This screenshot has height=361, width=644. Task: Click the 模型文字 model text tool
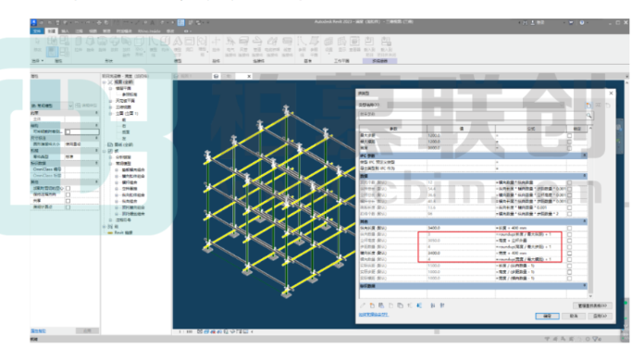click(x=178, y=45)
